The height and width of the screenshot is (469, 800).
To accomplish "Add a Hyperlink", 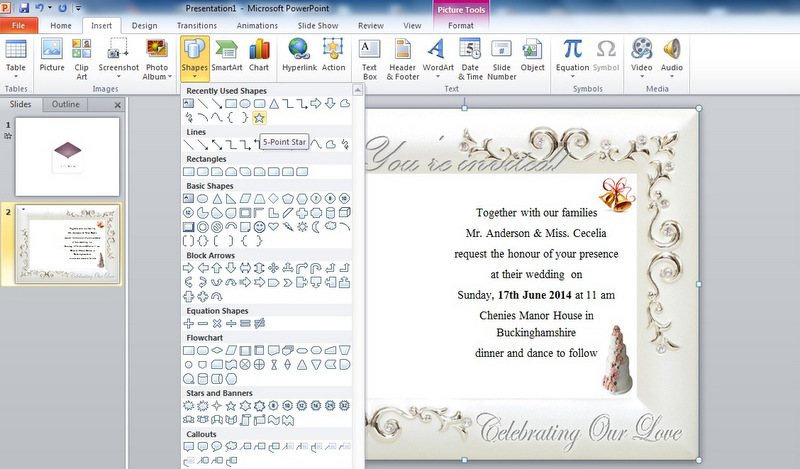I will [x=299, y=56].
